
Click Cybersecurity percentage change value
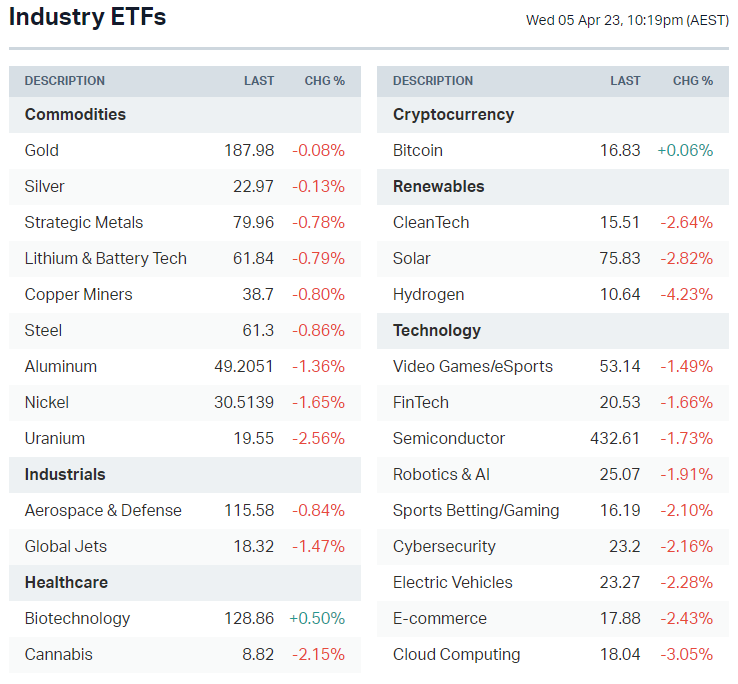pos(687,546)
